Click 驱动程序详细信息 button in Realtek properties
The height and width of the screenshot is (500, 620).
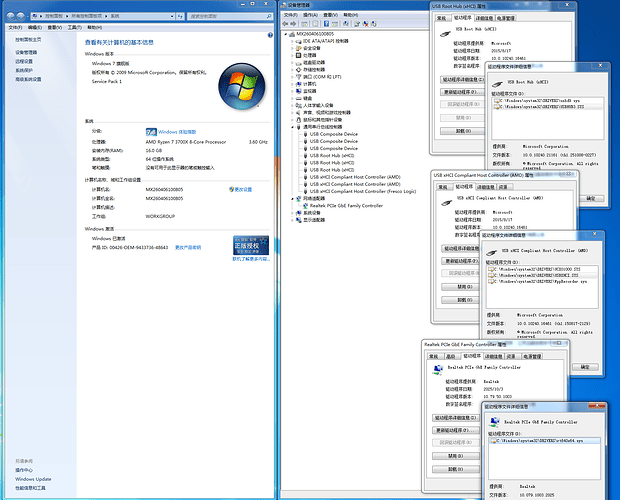coord(456,418)
